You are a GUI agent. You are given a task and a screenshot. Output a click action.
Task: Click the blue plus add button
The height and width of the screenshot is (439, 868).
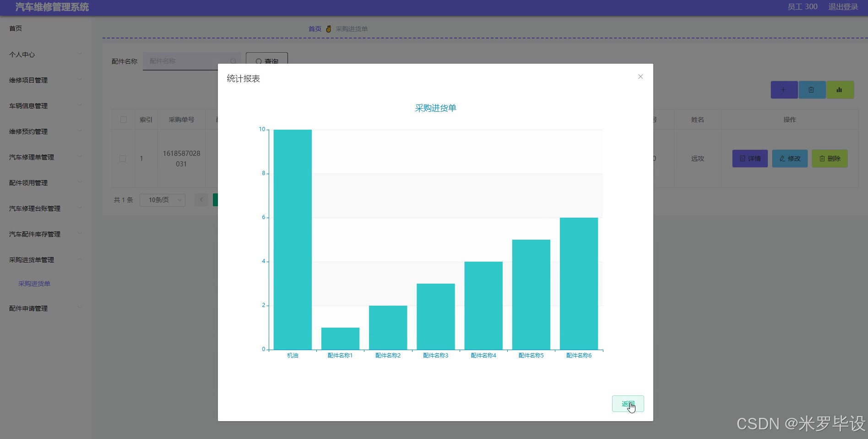click(x=784, y=90)
